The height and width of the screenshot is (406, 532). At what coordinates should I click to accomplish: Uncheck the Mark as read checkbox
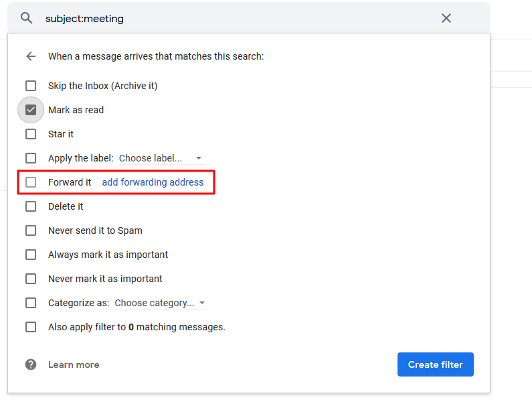point(31,110)
